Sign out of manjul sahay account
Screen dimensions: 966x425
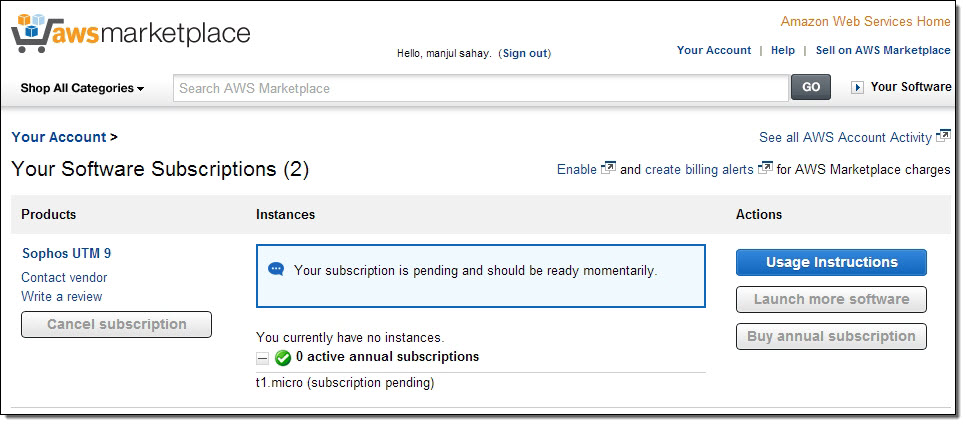point(525,54)
